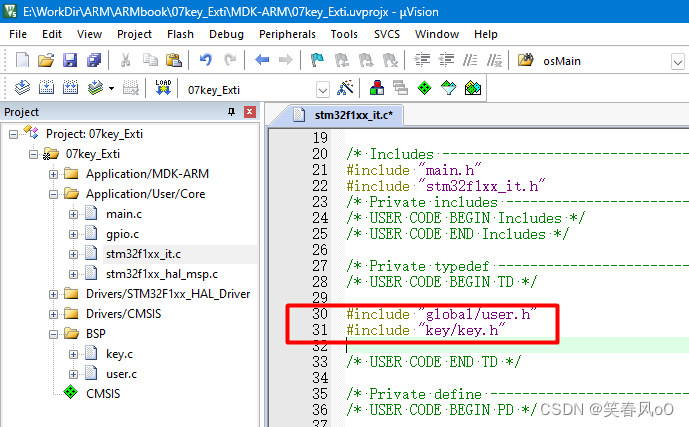Click the New file icon

click(x=22, y=60)
